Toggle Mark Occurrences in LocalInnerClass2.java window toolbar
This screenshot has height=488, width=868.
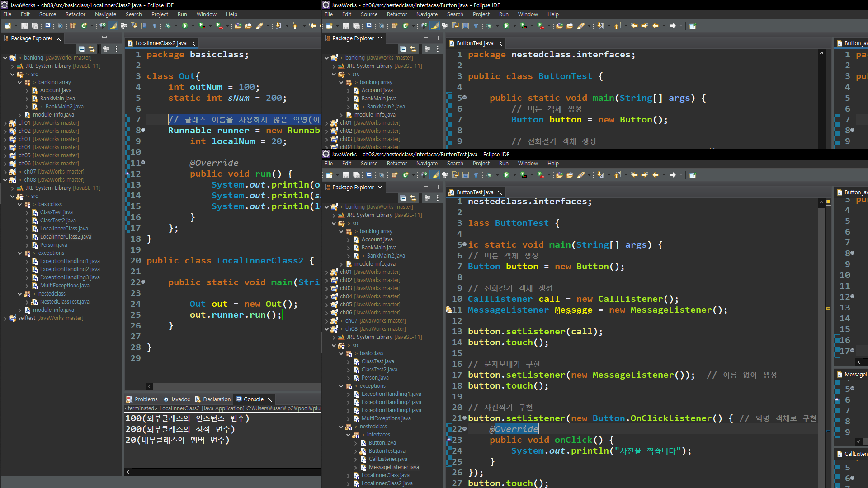point(113,26)
